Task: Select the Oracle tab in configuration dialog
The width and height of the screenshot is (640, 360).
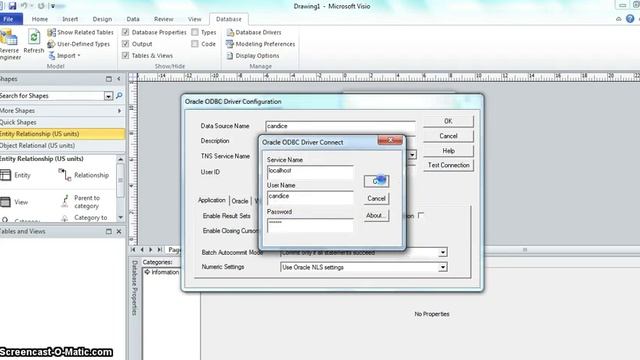Action: point(240,201)
